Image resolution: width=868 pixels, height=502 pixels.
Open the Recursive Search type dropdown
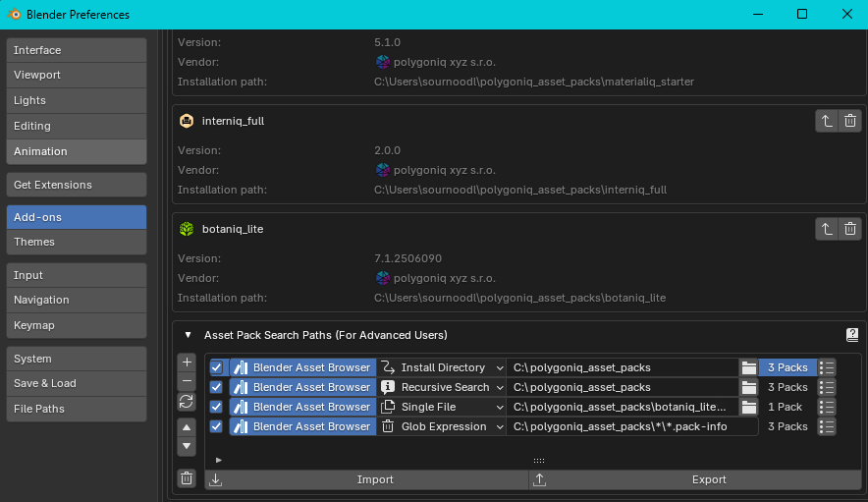click(442, 387)
